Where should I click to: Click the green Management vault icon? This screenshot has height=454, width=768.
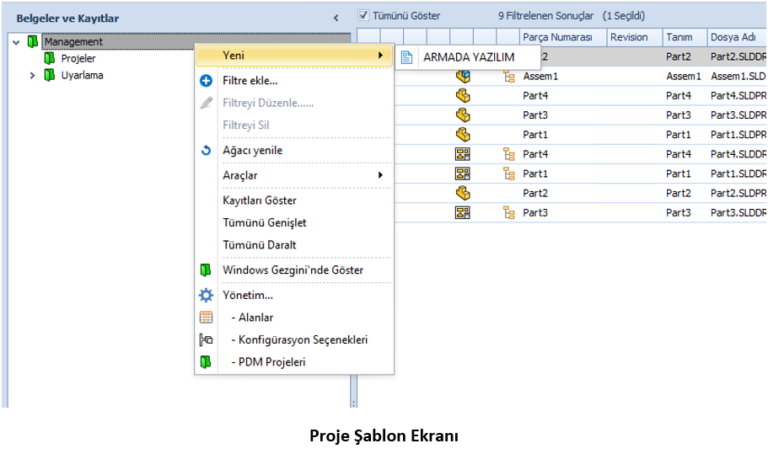click(x=33, y=42)
